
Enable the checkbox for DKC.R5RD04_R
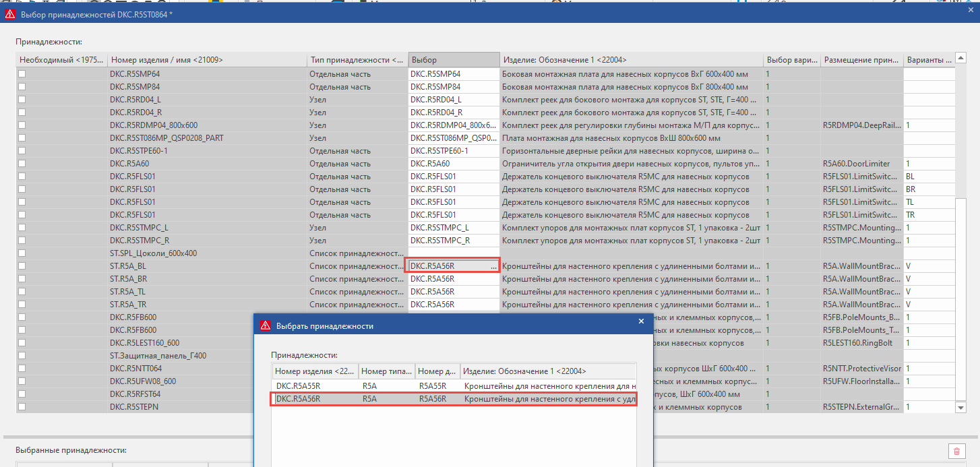point(22,113)
